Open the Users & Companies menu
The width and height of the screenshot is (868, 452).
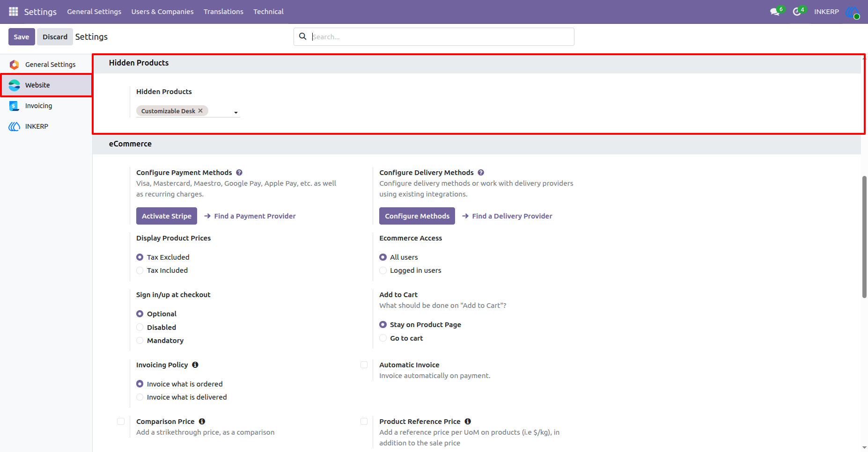pos(162,12)
